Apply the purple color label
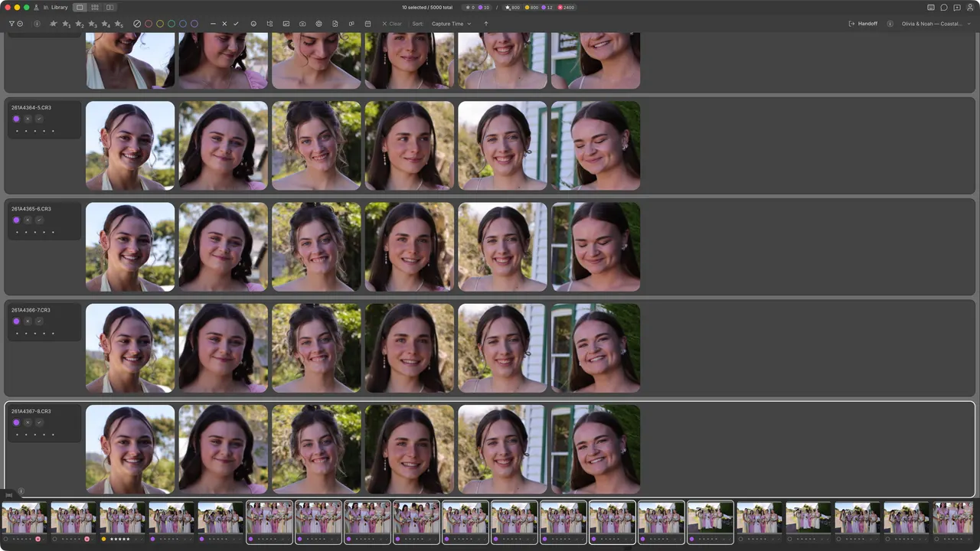Screen dimensions: 980x551 coord(194,24)
